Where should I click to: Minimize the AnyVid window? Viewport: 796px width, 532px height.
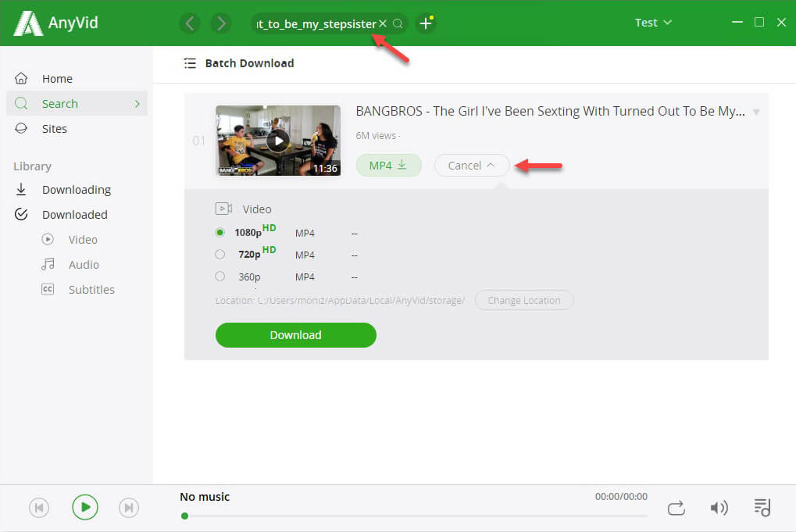click(737, 23)
